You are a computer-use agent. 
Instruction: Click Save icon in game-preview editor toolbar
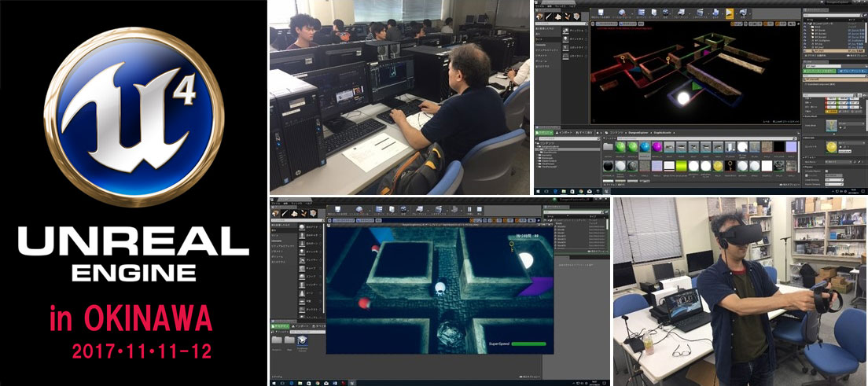click(337, 209)
